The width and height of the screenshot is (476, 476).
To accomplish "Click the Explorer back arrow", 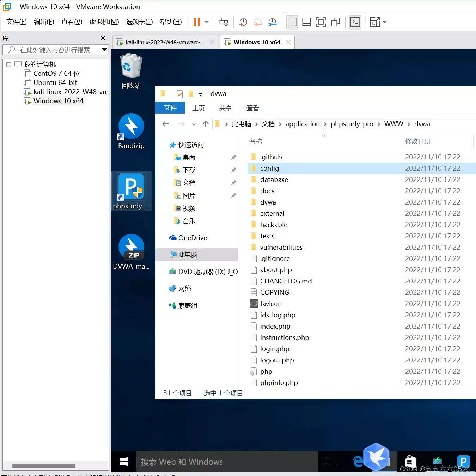I will pyautogui.click(x=165, y=124).
